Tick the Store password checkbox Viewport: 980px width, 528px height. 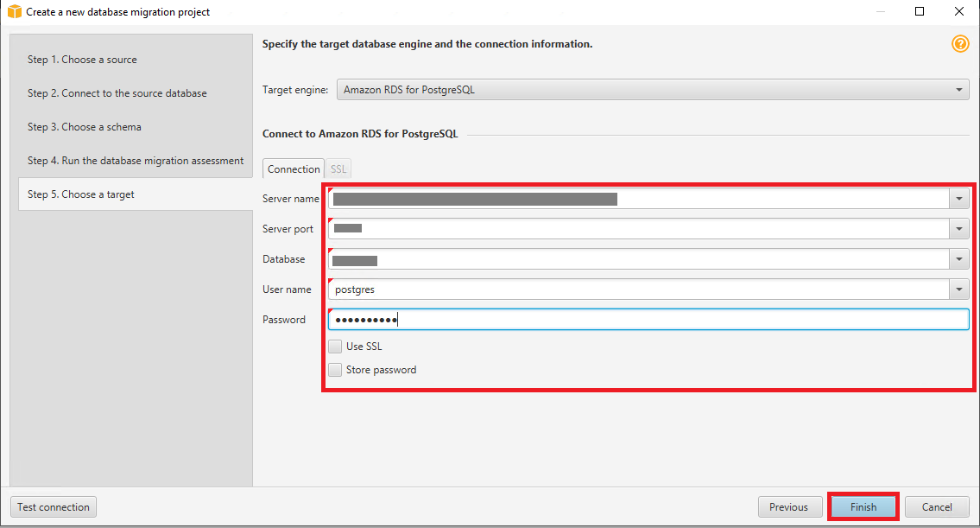(x=335, y=370)
